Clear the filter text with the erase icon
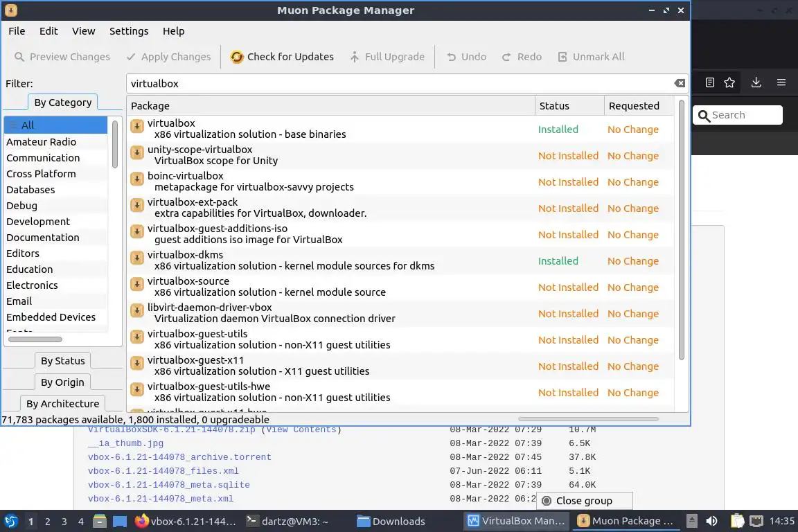The width and height of the screenshot is (798, 532). [680, 84]
